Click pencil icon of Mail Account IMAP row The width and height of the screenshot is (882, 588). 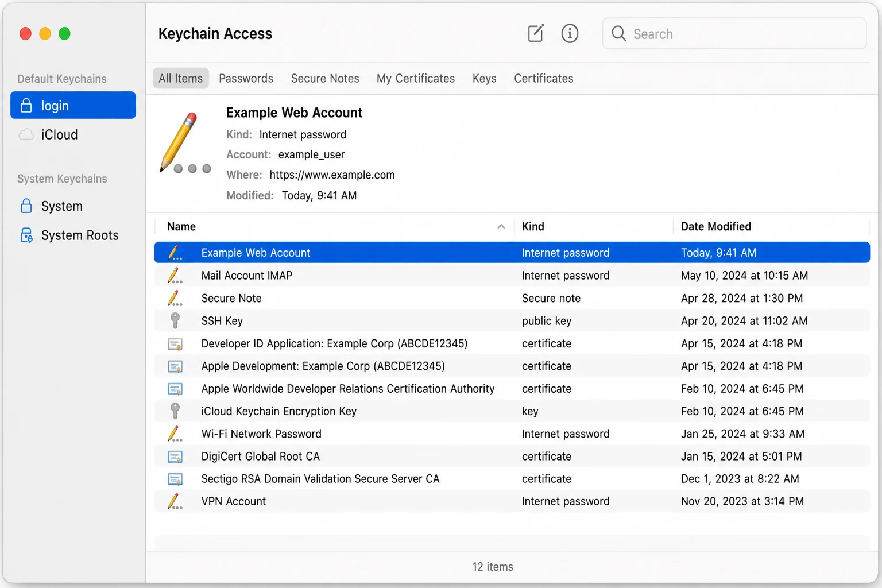click(x=175, y=275)
